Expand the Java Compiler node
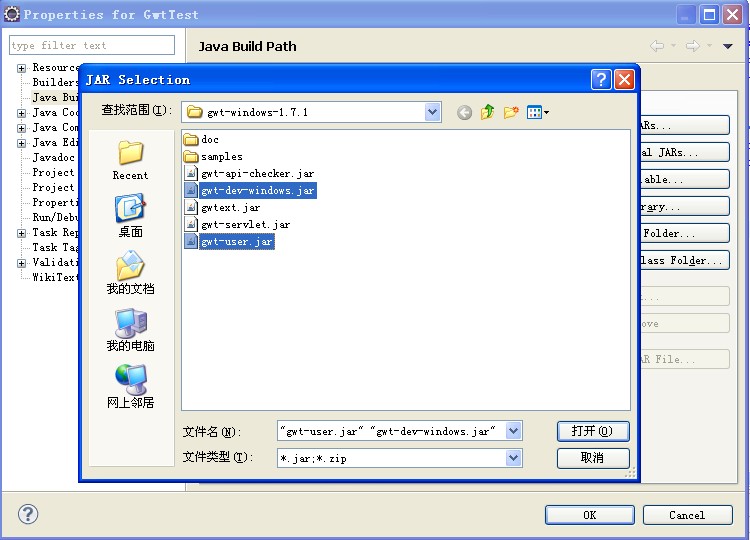Viewport: 750px width, 540px height. click(x=21, y=128)
